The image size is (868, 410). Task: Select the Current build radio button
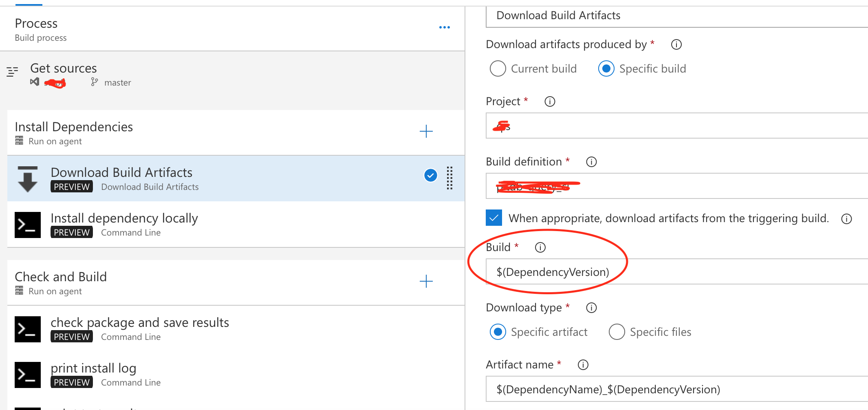pyautogui.click(x=498, y=68)
